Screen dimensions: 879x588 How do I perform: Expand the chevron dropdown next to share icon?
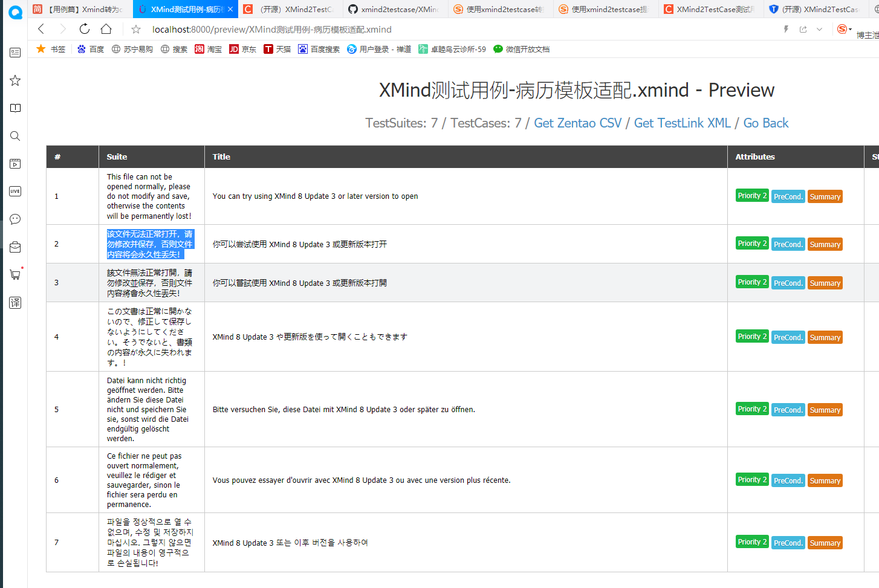pyautogui.click(x=819, y=28)
